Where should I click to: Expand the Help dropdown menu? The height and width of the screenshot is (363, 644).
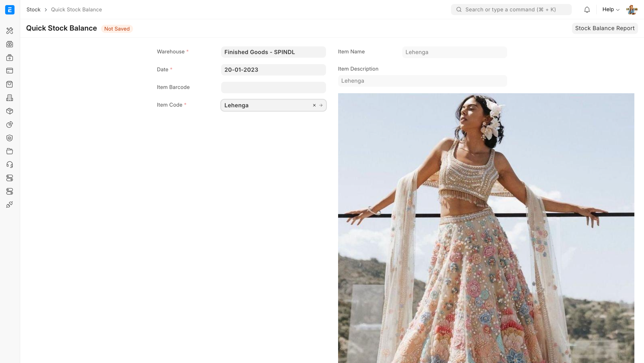[611, 10]
